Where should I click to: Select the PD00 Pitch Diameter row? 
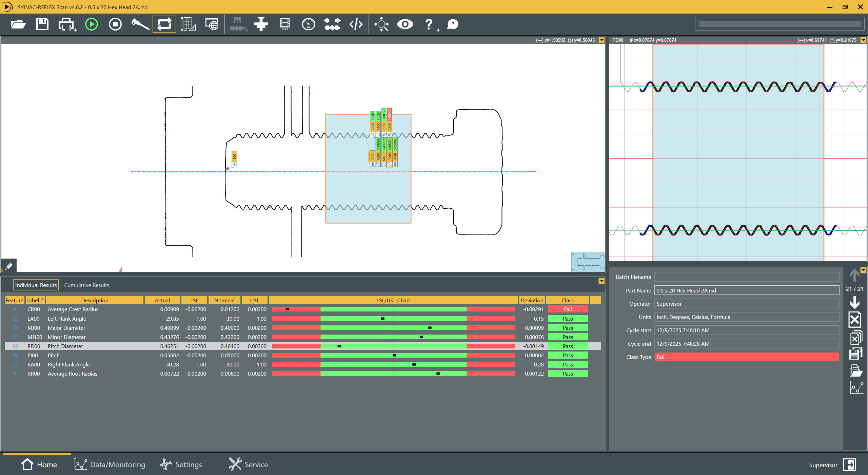pos(65,346)
